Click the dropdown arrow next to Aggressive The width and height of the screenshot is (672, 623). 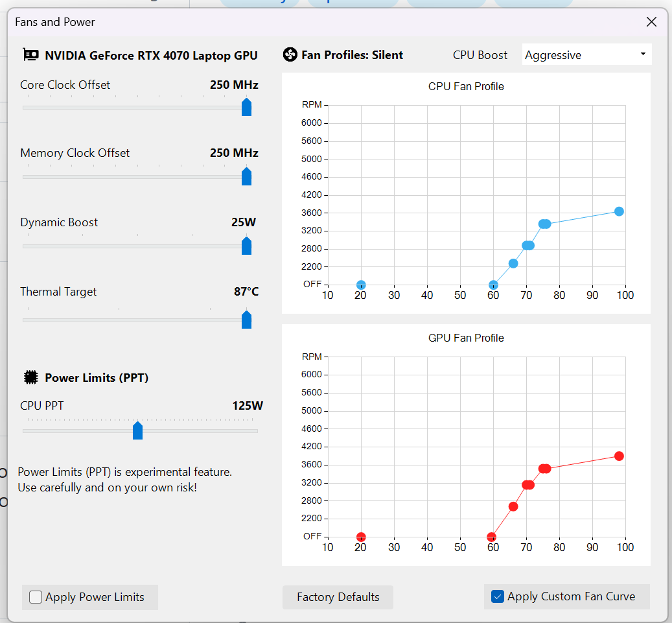[643, 54]
